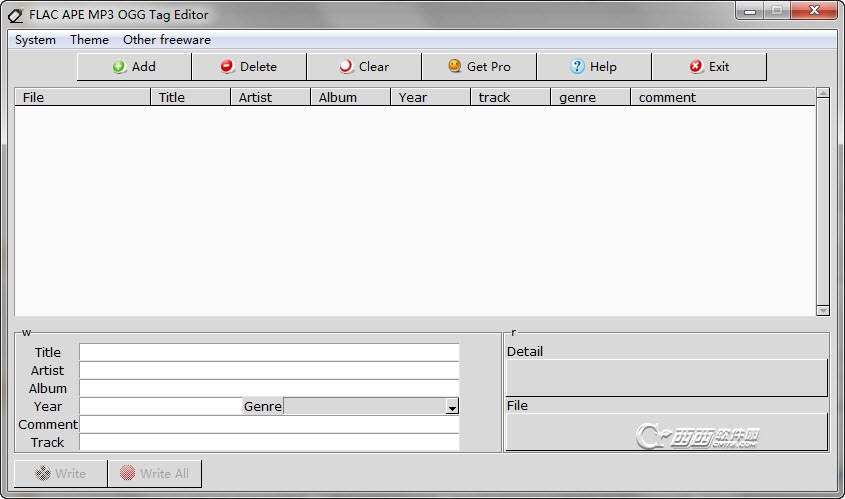
Task: Sort by Album column header
Action: (350, 97)
